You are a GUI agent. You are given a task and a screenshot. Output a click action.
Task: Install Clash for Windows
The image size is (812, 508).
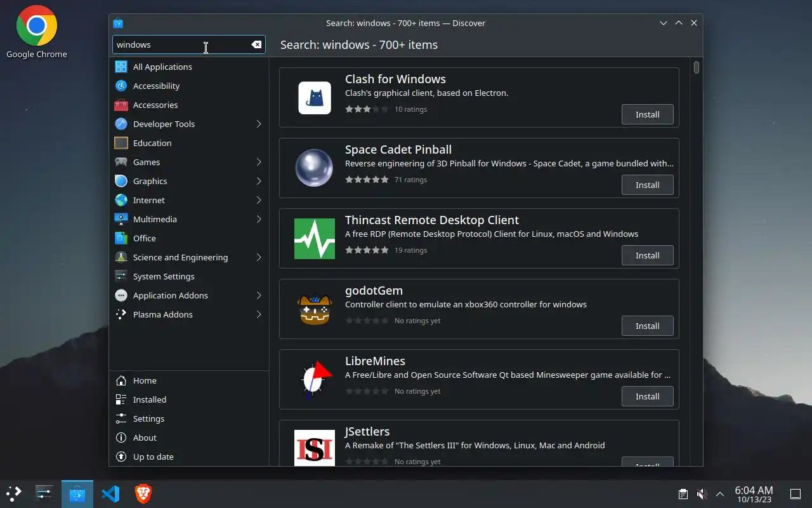647,114
